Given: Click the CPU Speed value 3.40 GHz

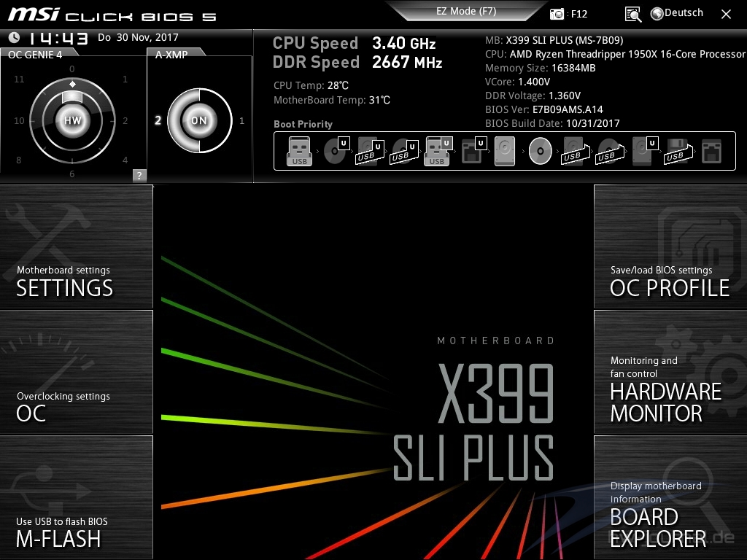Looking at the screenshot, I should [404, 43].
